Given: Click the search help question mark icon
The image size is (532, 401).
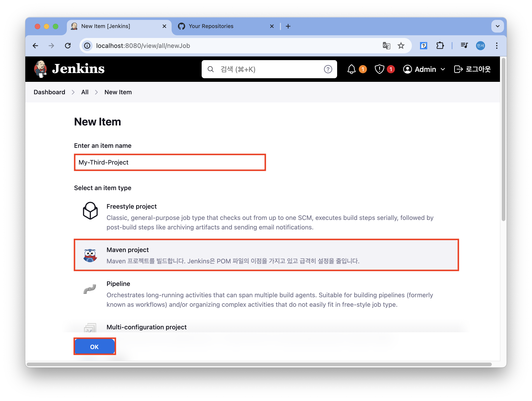Looking at the screenshot, I should (328, 69).
